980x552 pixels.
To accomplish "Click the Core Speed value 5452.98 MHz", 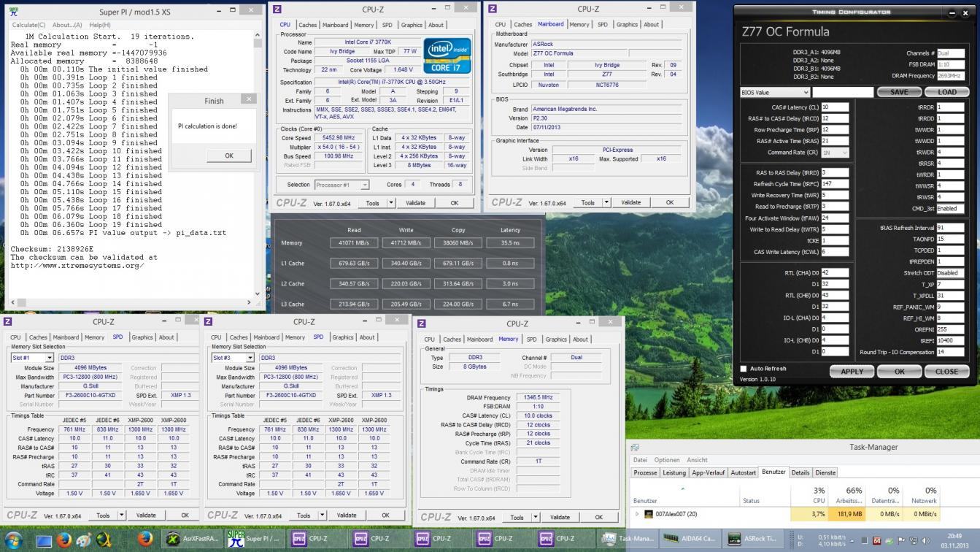I will [339, 138].
